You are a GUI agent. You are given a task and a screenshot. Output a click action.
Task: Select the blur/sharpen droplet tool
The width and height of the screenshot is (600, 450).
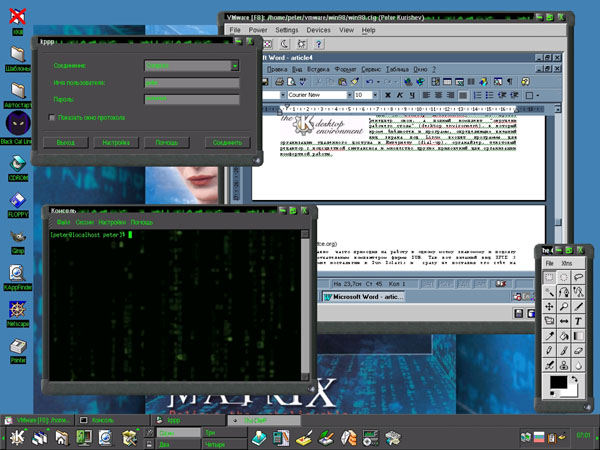pos(578,365)
